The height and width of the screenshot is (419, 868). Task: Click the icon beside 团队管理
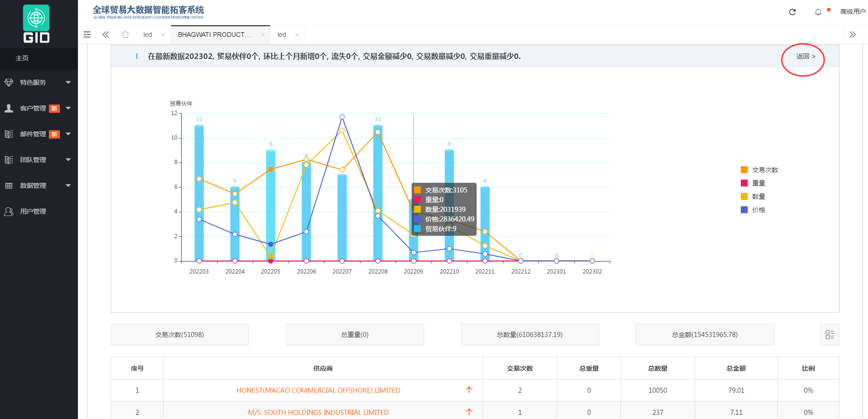(9, 160)
